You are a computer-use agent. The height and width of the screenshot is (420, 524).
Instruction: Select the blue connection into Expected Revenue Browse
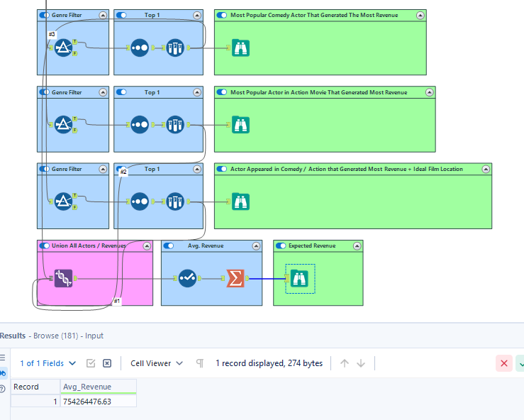point(267,279)
